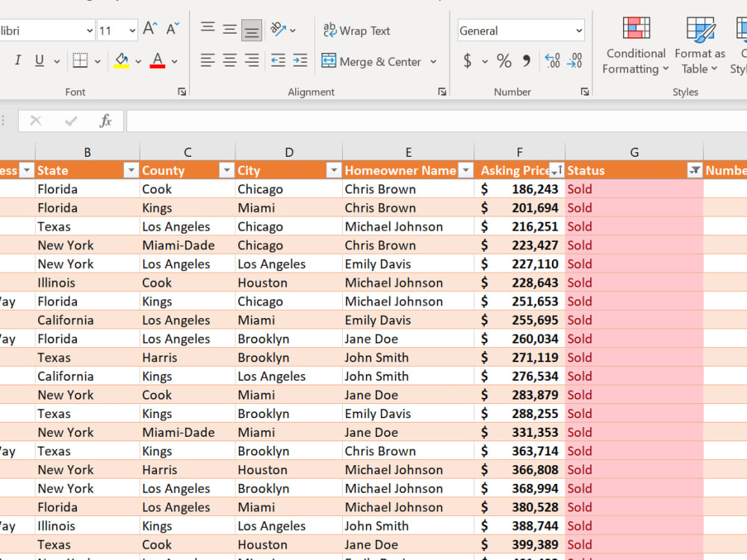Open the font size dropdown
747x560 pixels.
[x=132, y=31]
